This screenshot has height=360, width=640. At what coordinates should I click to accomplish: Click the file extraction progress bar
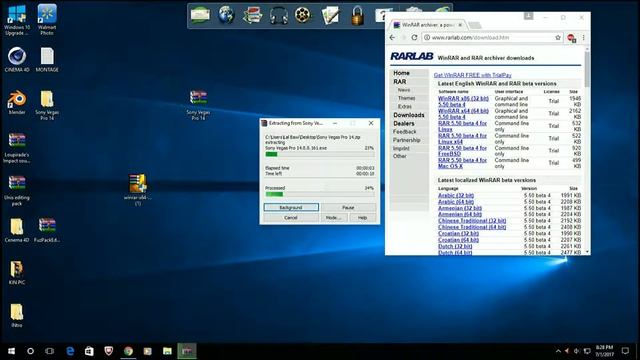point(320,154)
